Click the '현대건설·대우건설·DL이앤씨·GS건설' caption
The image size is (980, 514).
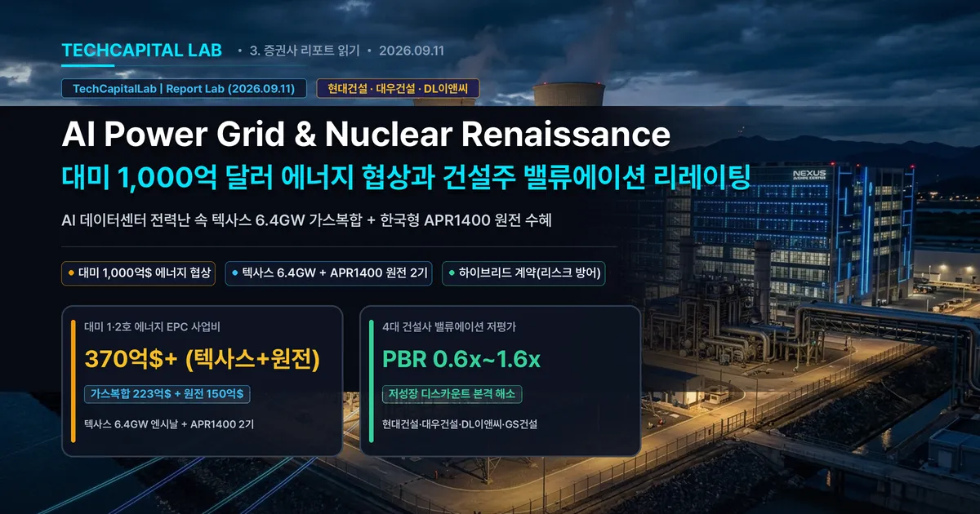tap(460, 425)
